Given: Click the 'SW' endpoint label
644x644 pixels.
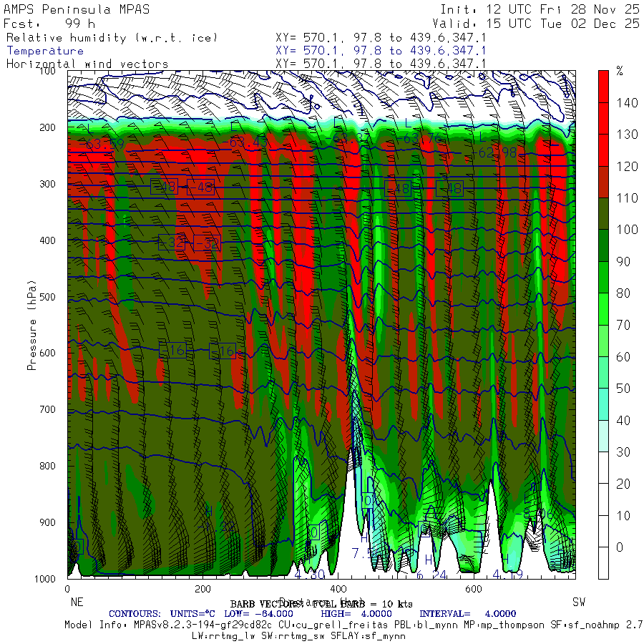Looking at the screenshot, I should 579,602.
